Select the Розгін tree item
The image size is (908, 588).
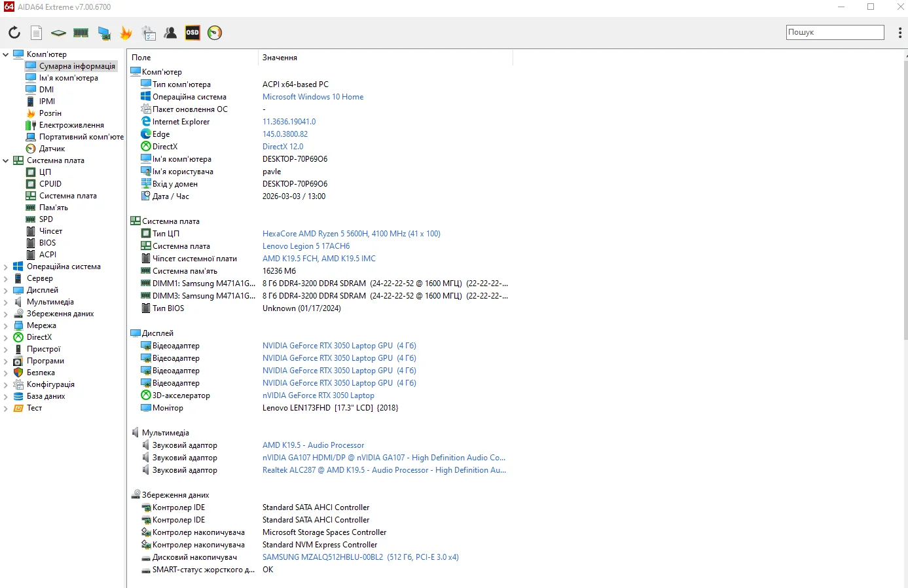tap(50, 113)
